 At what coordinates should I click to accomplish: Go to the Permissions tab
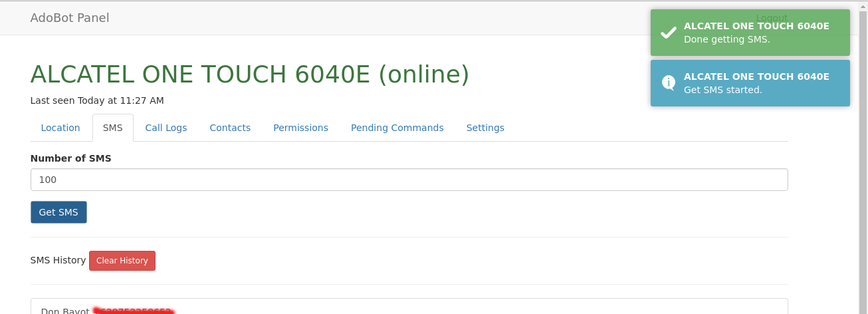[x=300, y=128]
